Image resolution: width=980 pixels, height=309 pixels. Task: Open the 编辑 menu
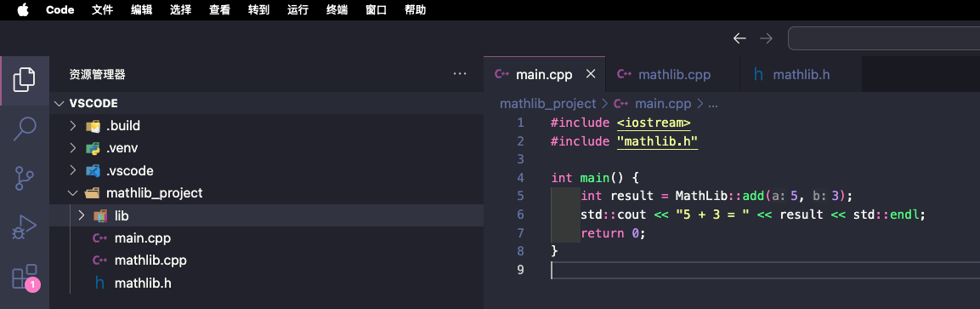pyautogui.click(x=141, y=9)
